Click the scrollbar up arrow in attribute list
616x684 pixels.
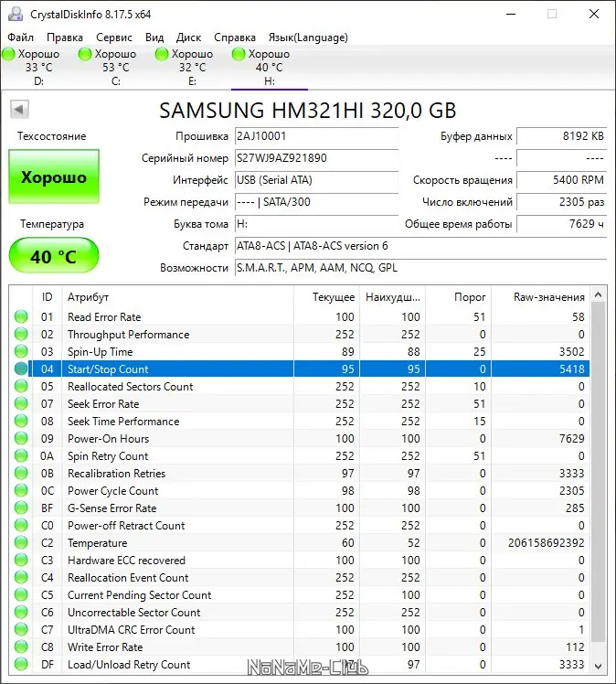click(598, 295)
